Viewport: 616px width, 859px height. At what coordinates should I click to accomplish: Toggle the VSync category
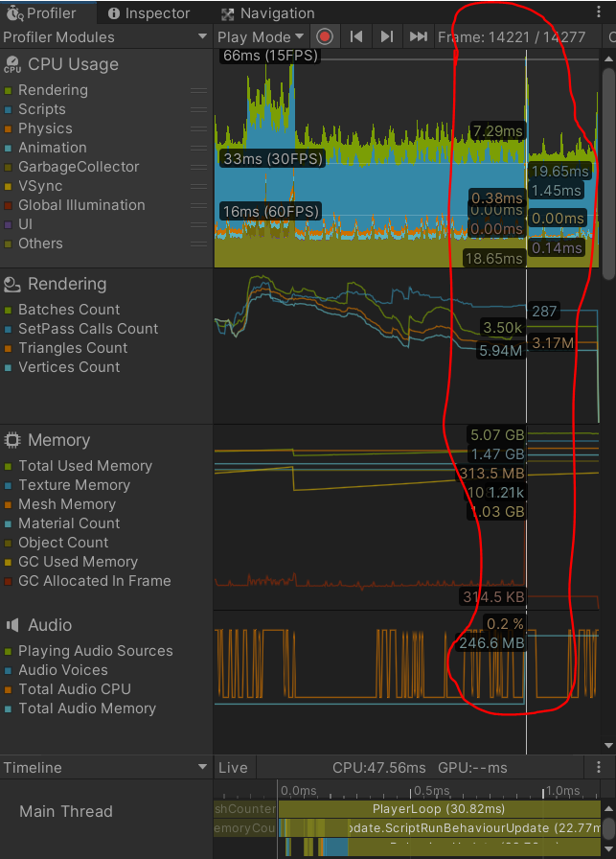8,186
